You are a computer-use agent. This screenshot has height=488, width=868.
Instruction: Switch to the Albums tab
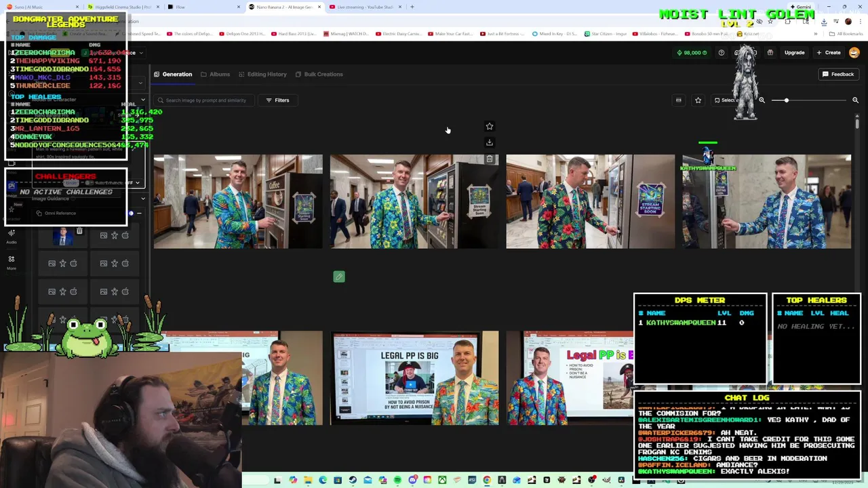click(x=215, y=74)
